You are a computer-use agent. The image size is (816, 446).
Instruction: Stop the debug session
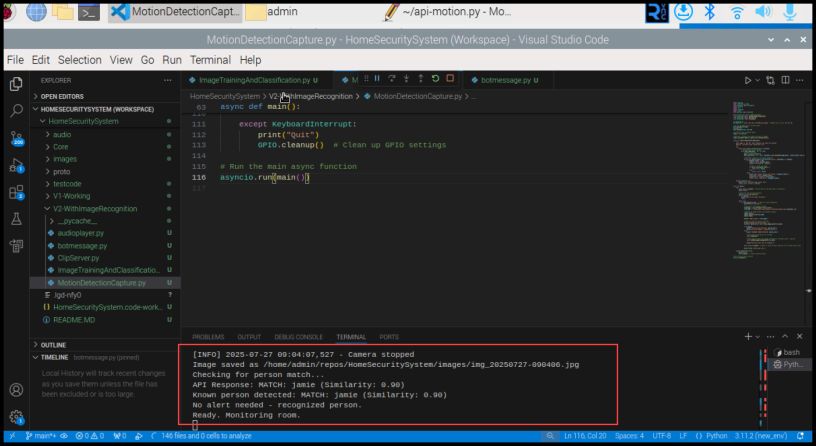pyautogui.click(x=450, y=79)
